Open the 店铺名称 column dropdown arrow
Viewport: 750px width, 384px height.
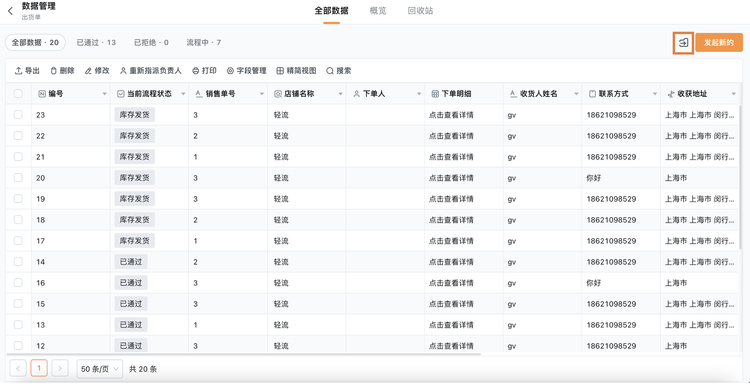pyautogui.click(x=341, y=95)
